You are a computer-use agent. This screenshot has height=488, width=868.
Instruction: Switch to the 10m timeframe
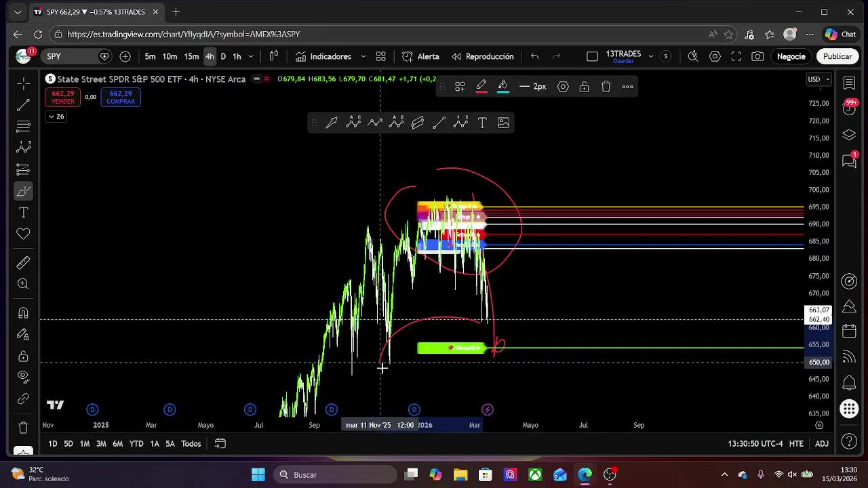(170, 56)
